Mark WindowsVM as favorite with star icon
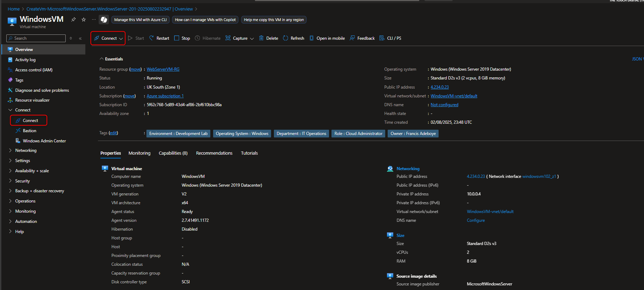Screen dimensions: 644x290 [84, 20]
